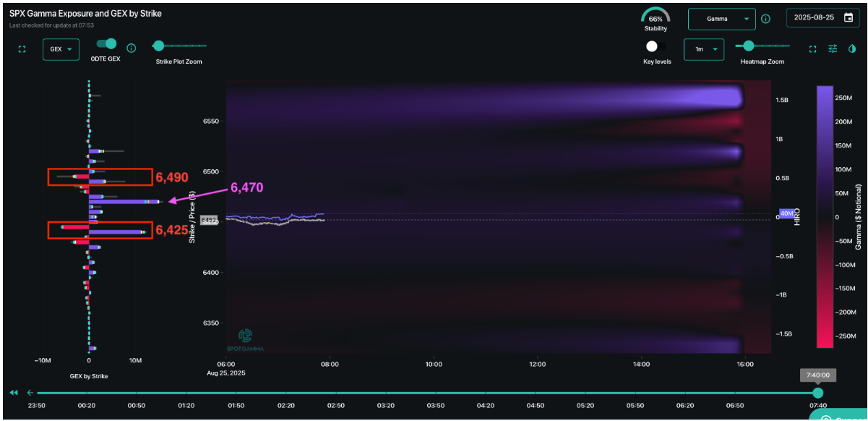Click the 05:20 timeline tick label
Image resolution: width=868 pixels, height=421 pixels.
pos(585,407)
